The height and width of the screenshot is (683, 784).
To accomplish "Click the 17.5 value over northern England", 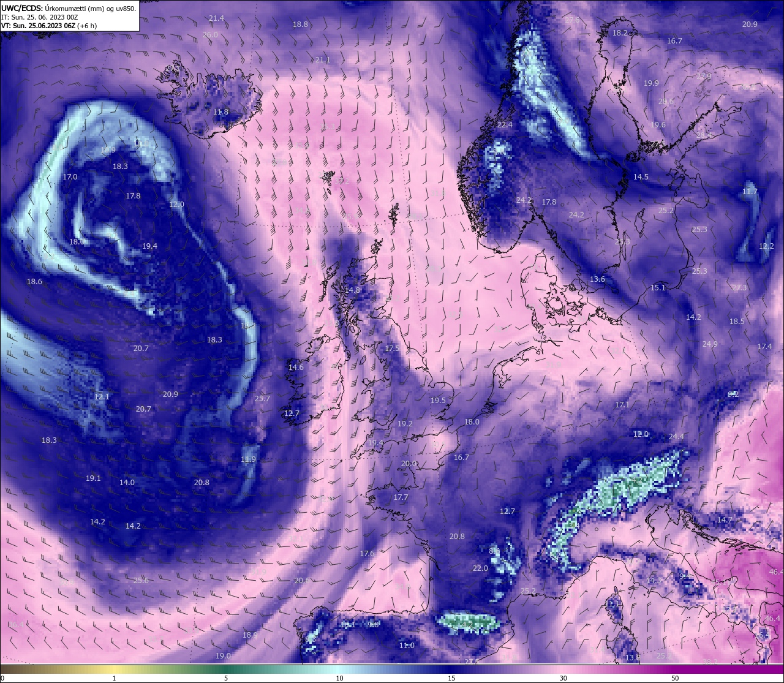I will pyautogui.click(x=392, y=348).
